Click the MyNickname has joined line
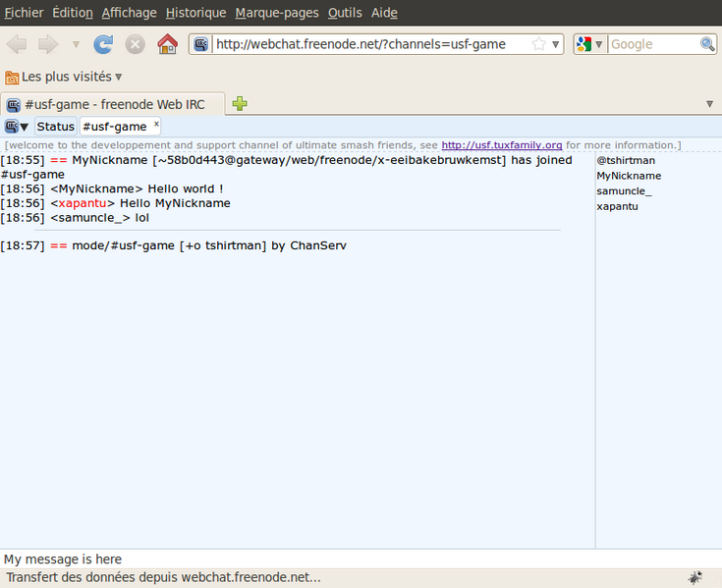This screenshot has width=722, height=588. point(287,167)
